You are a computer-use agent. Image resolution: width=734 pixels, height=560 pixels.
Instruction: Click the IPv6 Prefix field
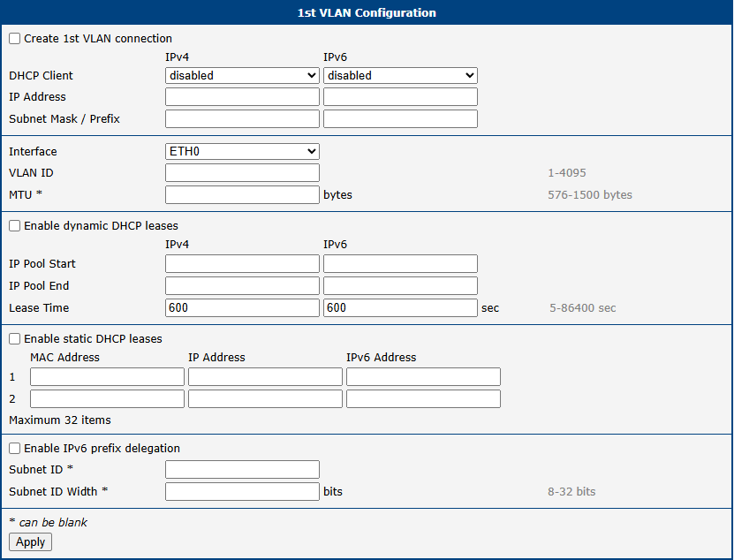(x=401, y=119)
